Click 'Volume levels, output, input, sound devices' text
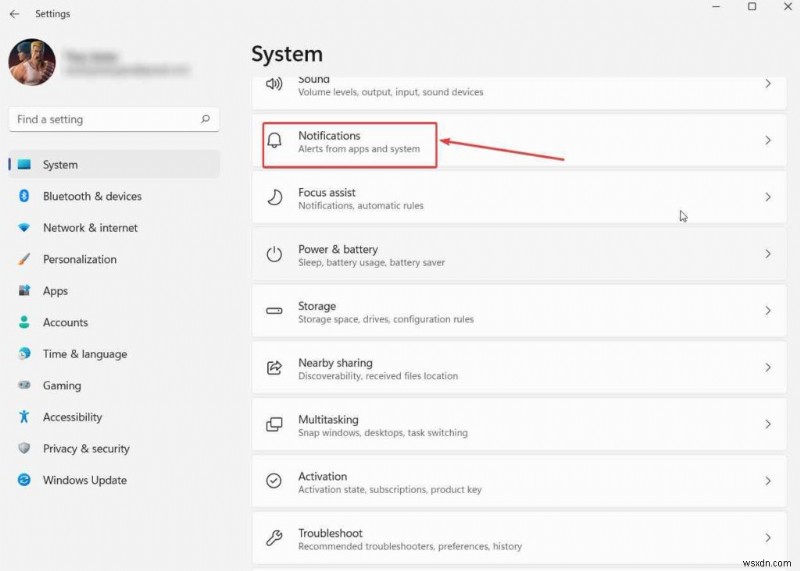The image size is (800, 571). click(x=390, y=92)
